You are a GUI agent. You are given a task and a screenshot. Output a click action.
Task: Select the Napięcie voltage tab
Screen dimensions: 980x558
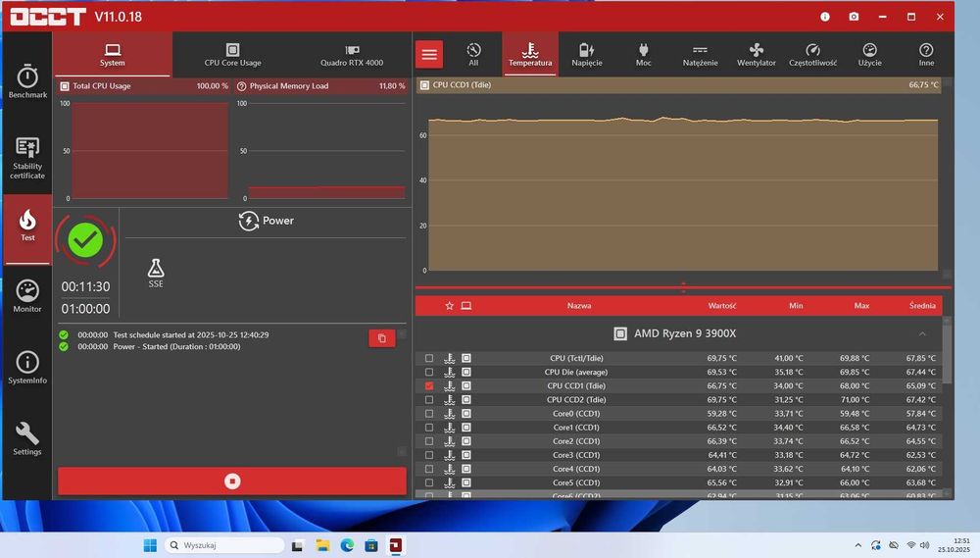[587, 54]
